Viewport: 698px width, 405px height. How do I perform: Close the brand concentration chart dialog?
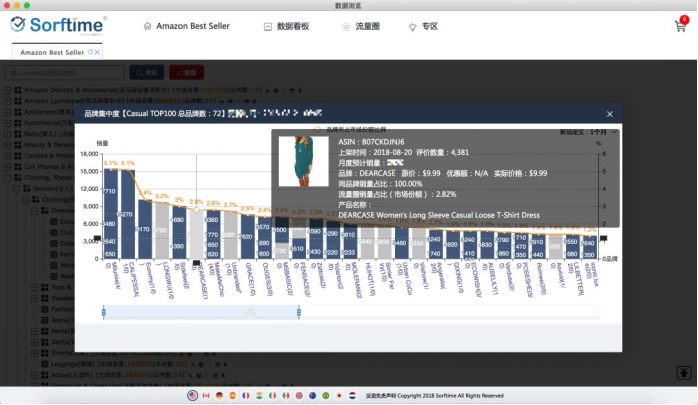pos(610,114)
